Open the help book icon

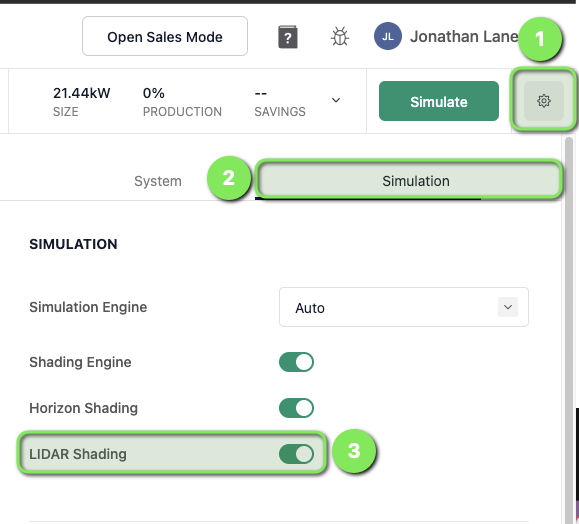tap(288, 37)
